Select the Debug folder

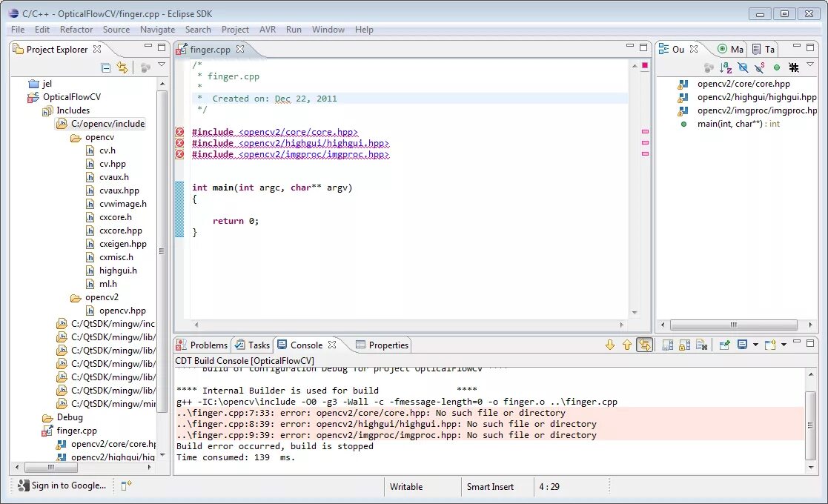pyautogui.click(x=63, y=417)
